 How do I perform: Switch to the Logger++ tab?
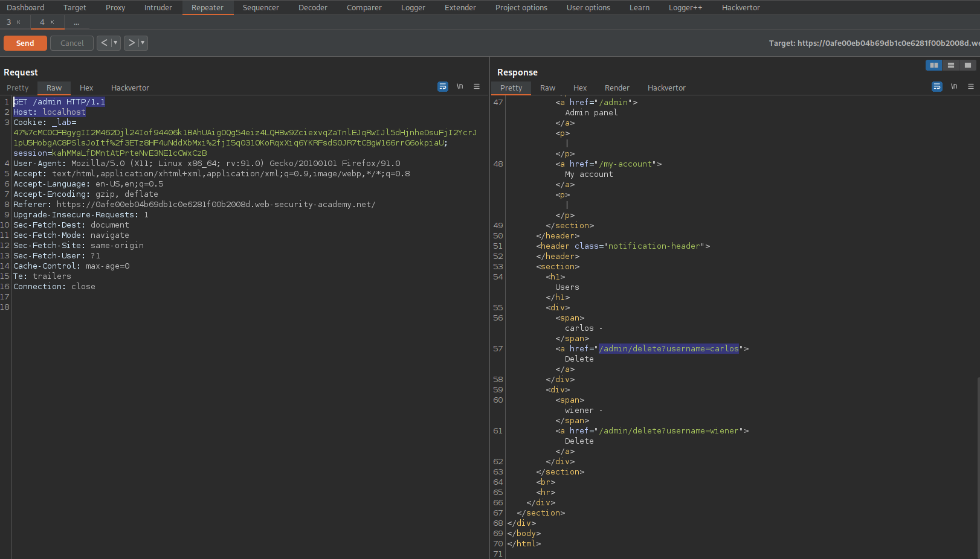pos(686,8)
